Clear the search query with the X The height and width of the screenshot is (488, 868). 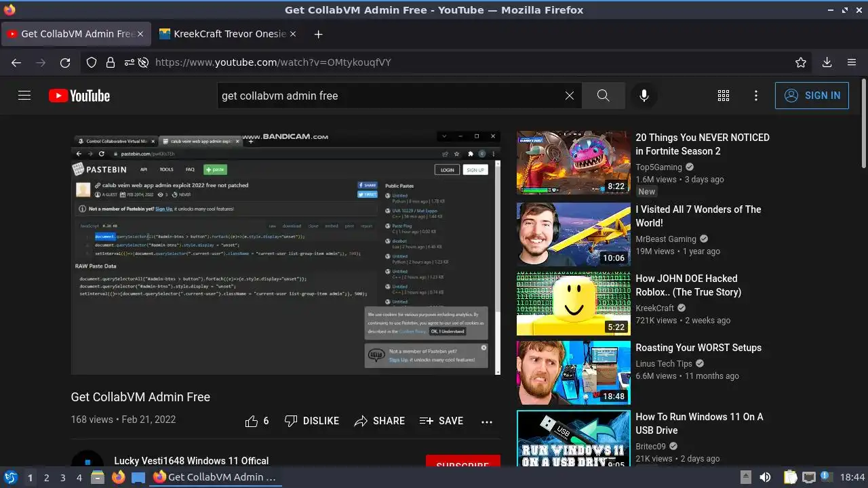coord(570,96)
